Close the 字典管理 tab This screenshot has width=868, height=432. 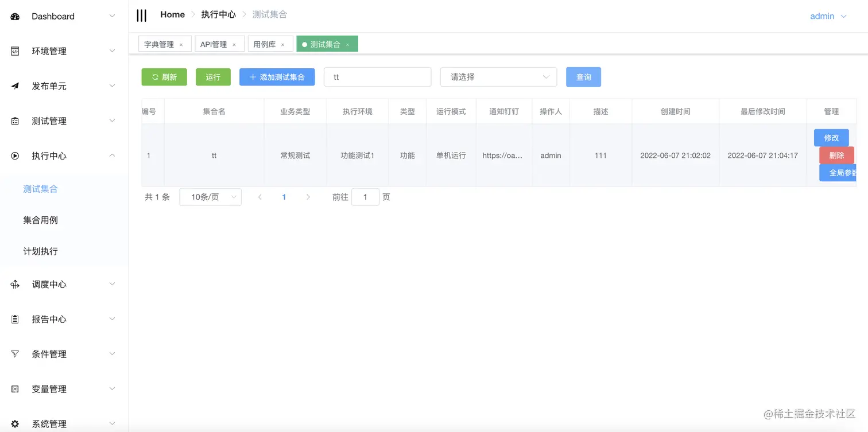pos(181,45)
